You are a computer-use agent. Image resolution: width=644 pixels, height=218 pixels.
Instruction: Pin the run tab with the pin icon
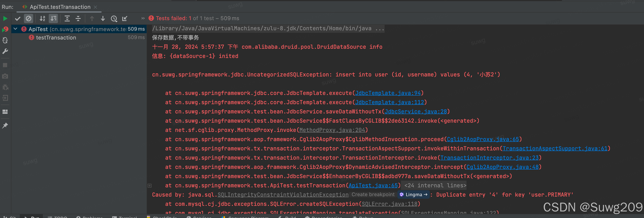(5, 126)
